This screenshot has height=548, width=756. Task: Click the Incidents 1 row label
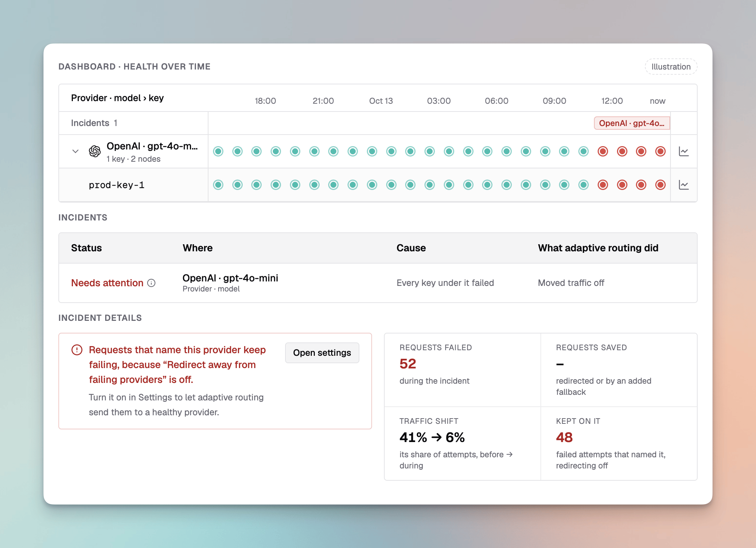94,123
